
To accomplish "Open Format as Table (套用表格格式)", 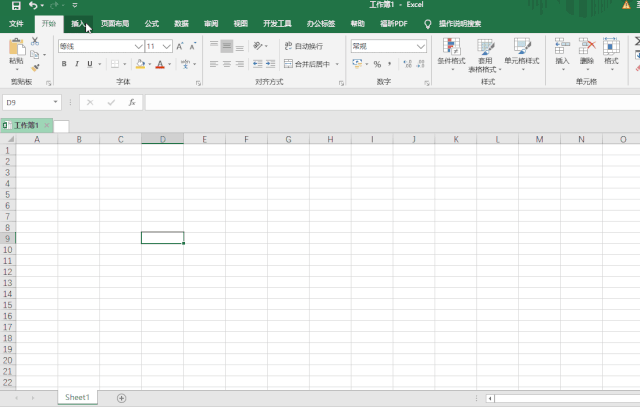I will click(485, 55).
